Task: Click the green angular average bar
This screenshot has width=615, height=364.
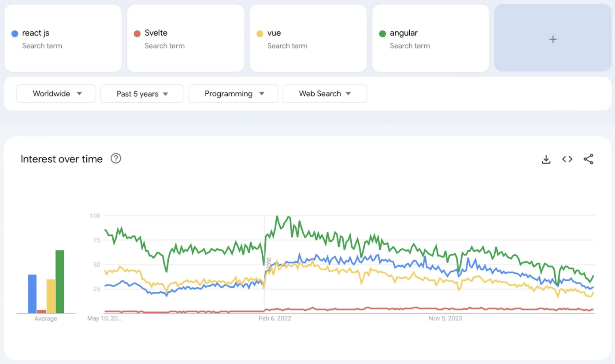Action: pos(60,281)
